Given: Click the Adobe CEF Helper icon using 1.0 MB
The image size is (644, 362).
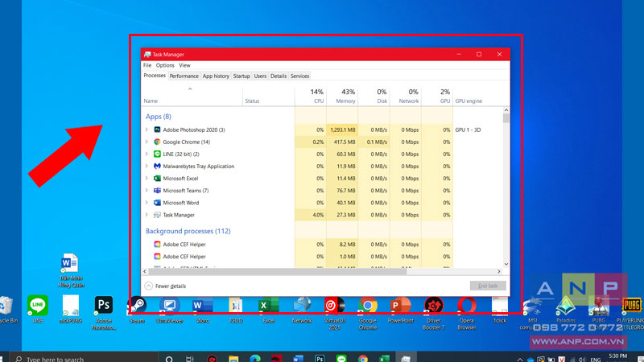Looking at the screenshot, I should [x=157, y=257].
